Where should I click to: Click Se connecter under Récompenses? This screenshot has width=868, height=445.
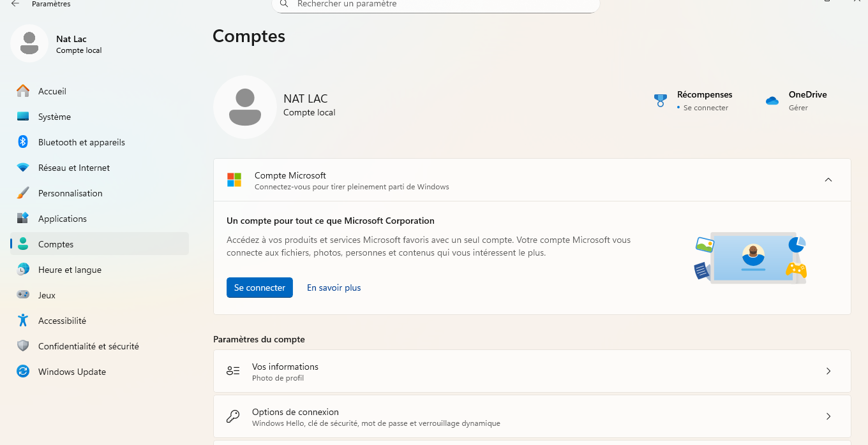click(x=705, y=108)
